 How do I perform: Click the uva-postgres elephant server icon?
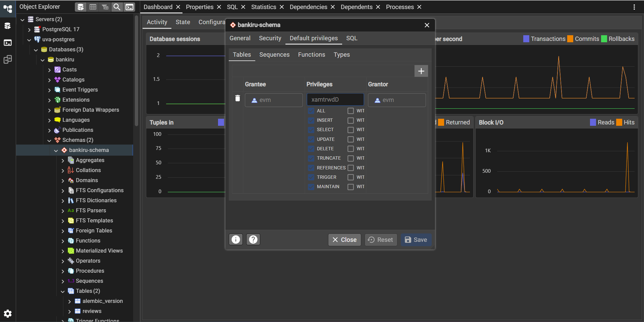(x=38, y=40)
